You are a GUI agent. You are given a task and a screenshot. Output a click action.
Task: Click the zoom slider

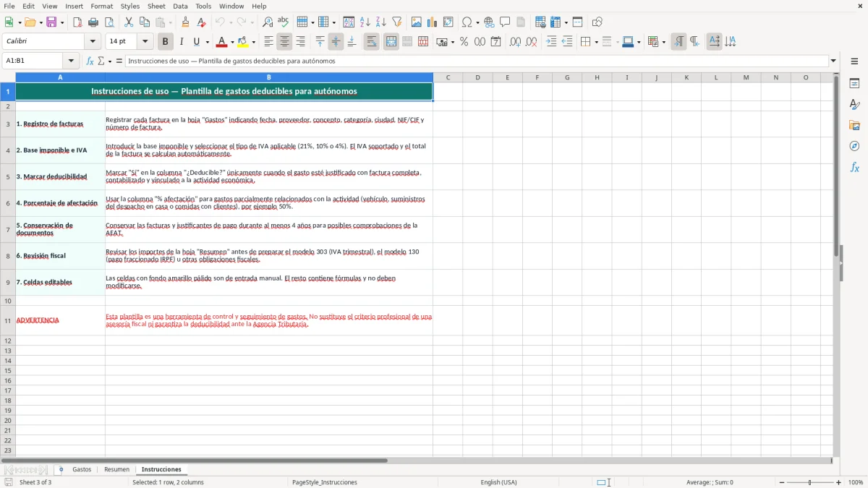click(810, 482)
